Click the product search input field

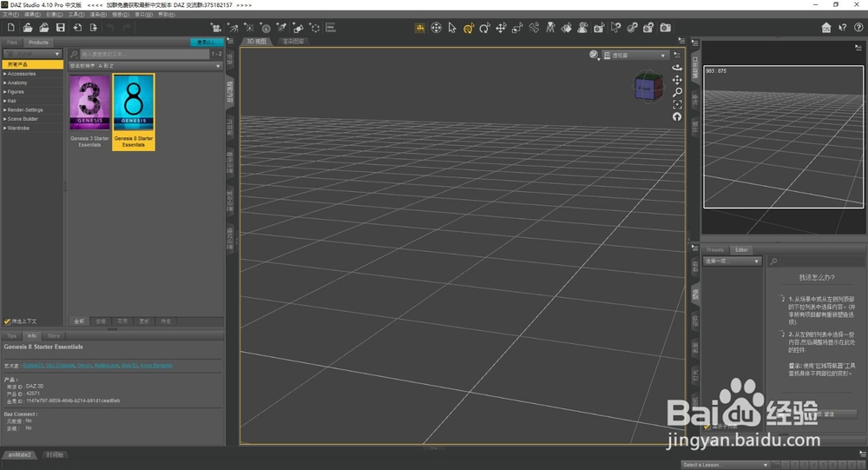145,54
